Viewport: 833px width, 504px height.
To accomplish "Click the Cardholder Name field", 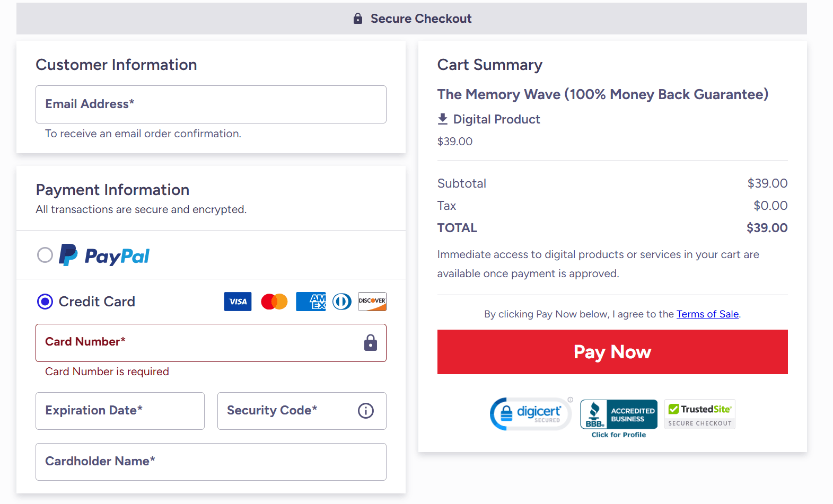I will pos(211,462).
